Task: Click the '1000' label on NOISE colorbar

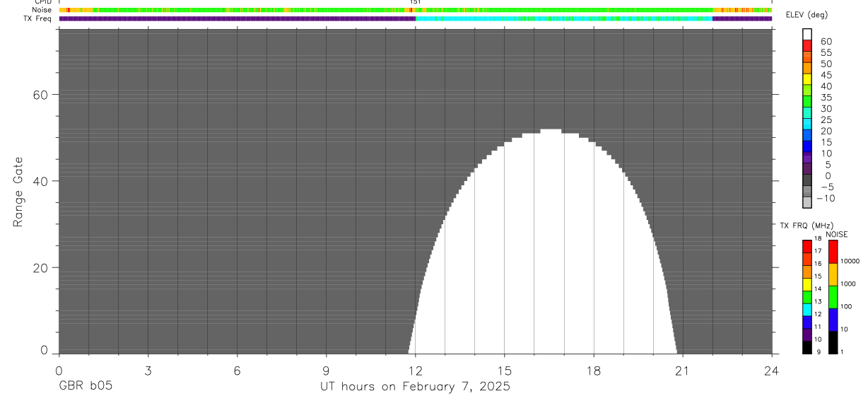Action: (x=849, y=284)
